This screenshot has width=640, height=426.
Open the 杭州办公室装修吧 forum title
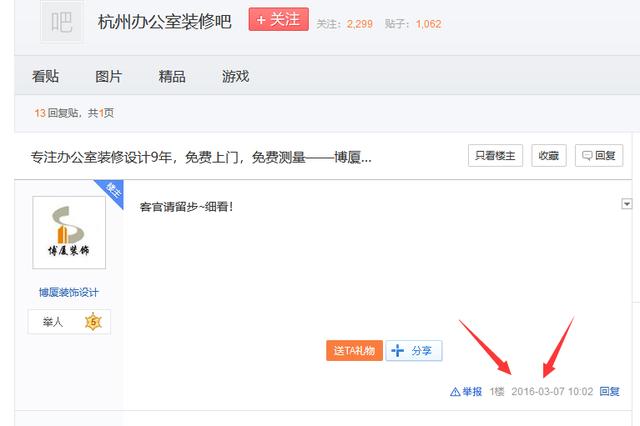click(x=164, y=22)
